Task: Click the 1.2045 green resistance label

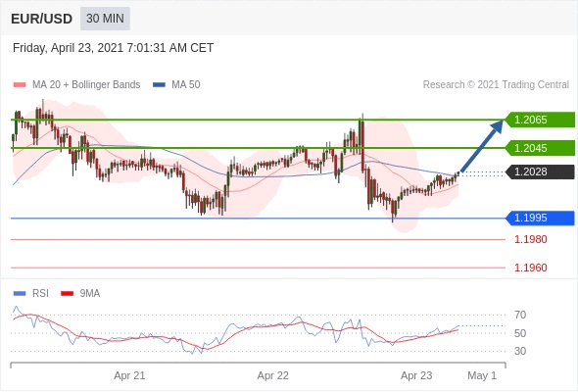Action: pyautogui.click(x=540, y=148)
